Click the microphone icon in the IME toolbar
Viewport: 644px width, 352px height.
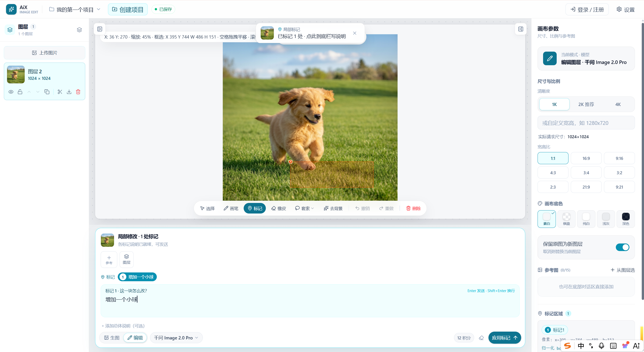(x=601, y=346)
